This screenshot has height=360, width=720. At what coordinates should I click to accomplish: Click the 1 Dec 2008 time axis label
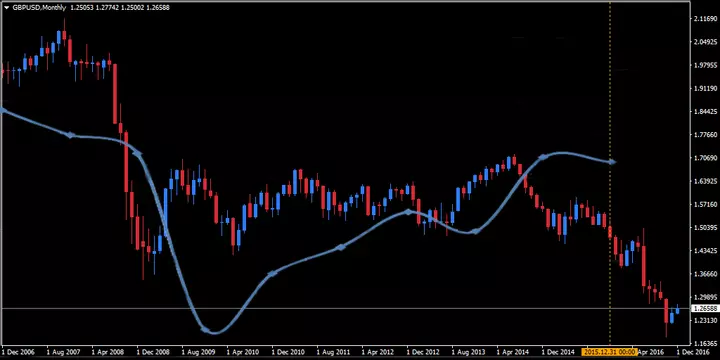[x=152, y=352]
